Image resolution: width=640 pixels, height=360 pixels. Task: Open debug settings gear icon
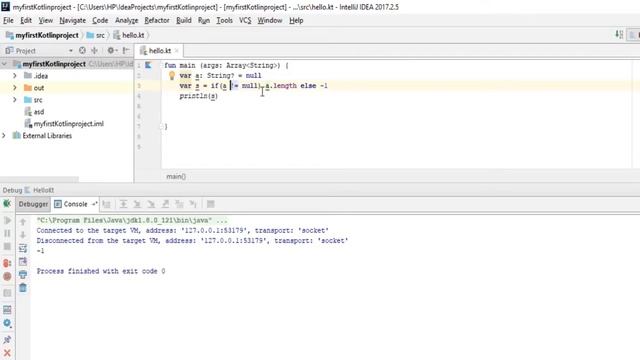pos(7,323)
